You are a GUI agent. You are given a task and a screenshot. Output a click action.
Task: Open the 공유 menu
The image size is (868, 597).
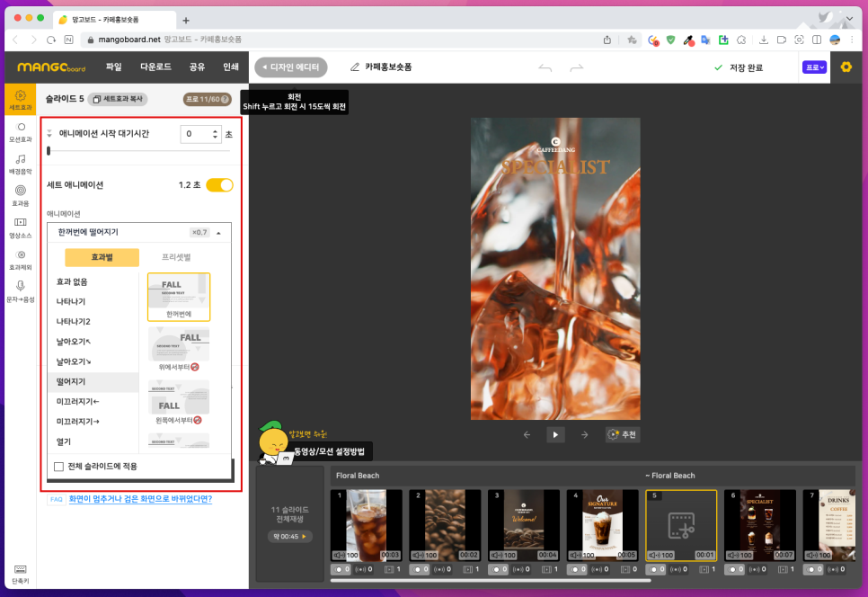[x=197, y=67]
